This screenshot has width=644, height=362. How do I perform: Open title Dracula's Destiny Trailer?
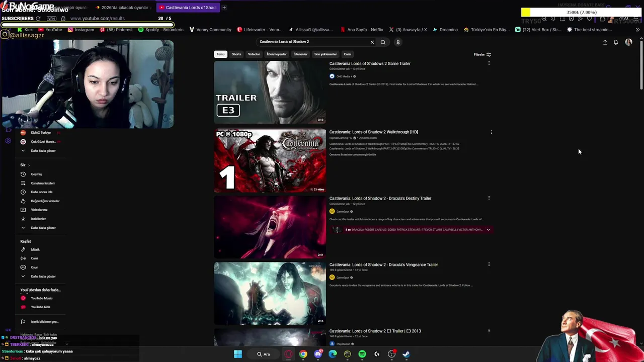pos(380,199)
